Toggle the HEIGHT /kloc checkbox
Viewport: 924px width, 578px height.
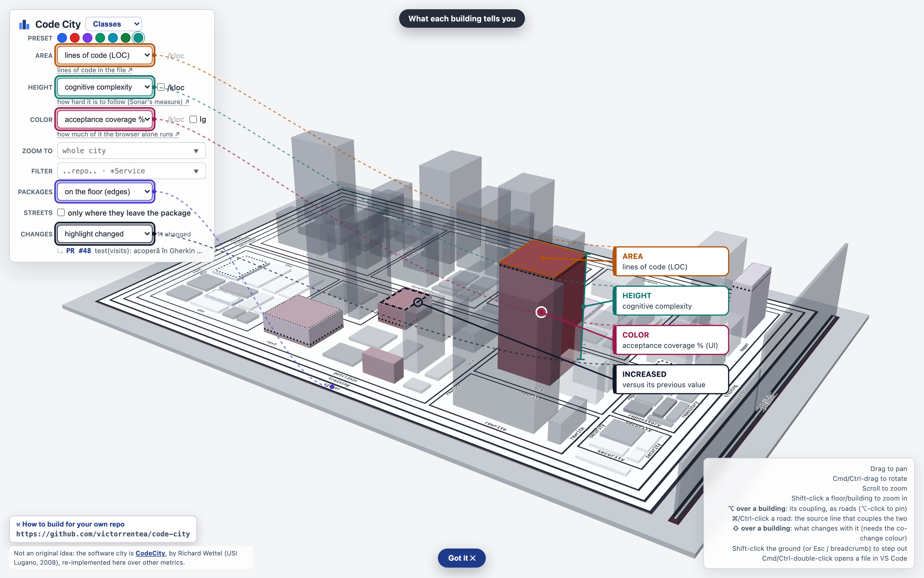(161, 87)
